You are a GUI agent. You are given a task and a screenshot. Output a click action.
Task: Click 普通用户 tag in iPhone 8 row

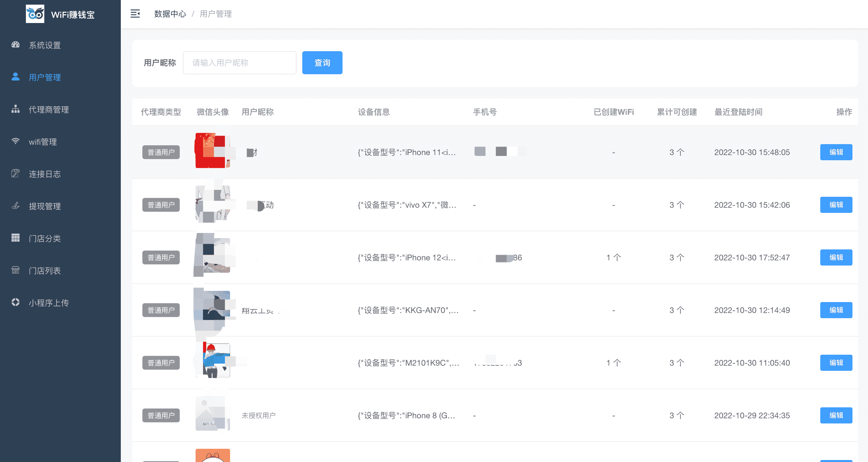(161, 415)
